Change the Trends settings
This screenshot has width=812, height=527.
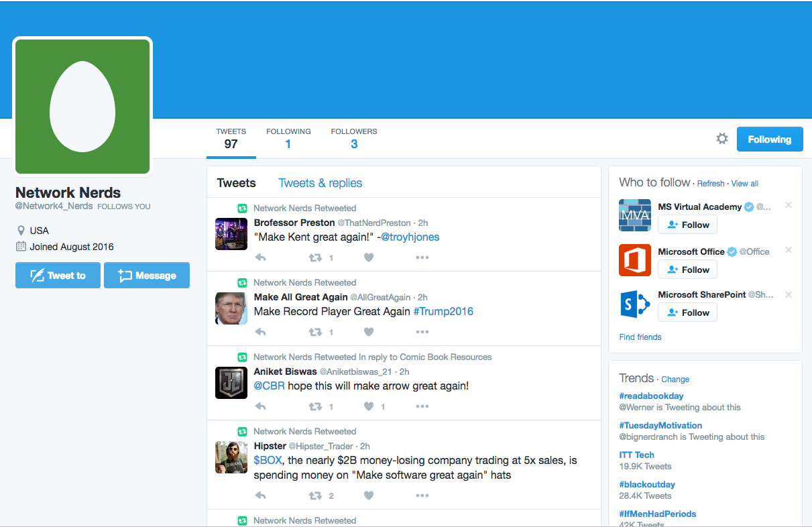(x=675, y=379)
